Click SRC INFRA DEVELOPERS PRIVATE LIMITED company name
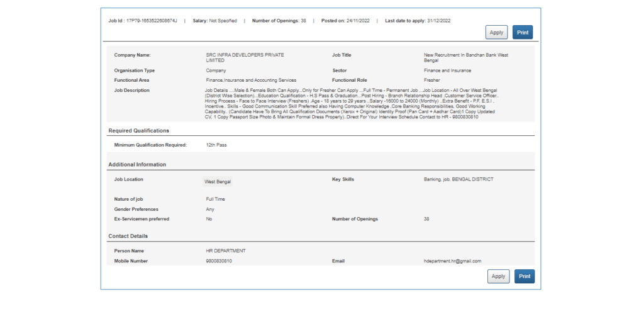The height and width of the screenshot is (309, 644). click(x=245, y=57)
